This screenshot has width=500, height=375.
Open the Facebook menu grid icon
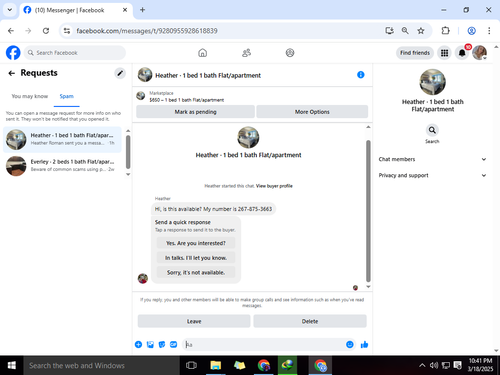[x=444, y=53]
